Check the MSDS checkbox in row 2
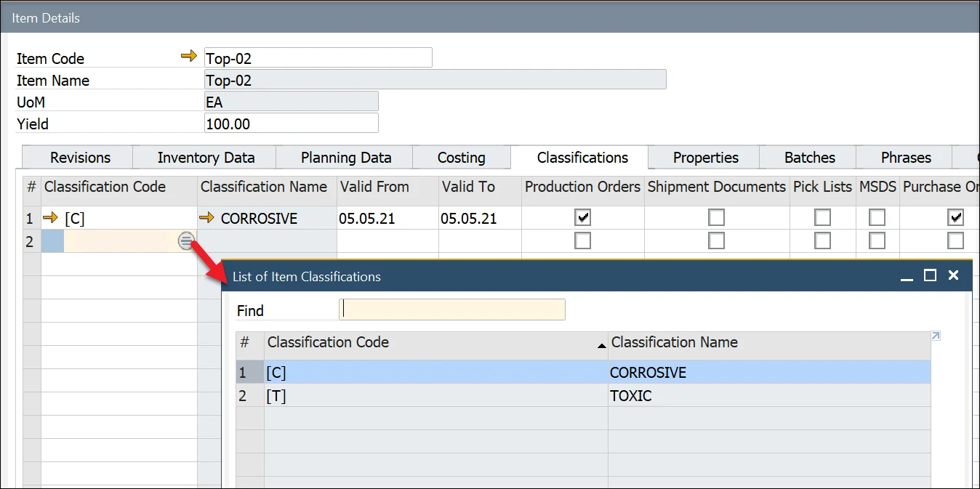Image resolution: width=980 pixels, height=489 pixels. click(x=877, y=241)
